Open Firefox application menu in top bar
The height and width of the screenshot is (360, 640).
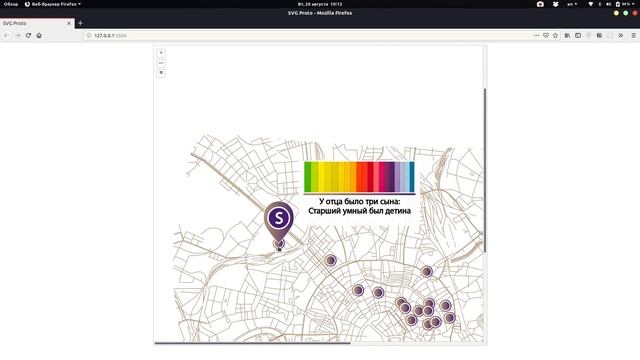(53, 4)
